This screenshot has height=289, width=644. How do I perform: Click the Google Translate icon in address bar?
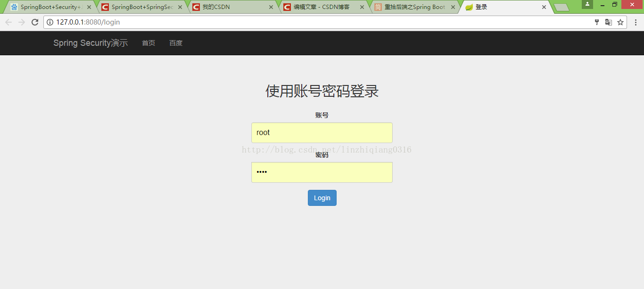point(608,22)
